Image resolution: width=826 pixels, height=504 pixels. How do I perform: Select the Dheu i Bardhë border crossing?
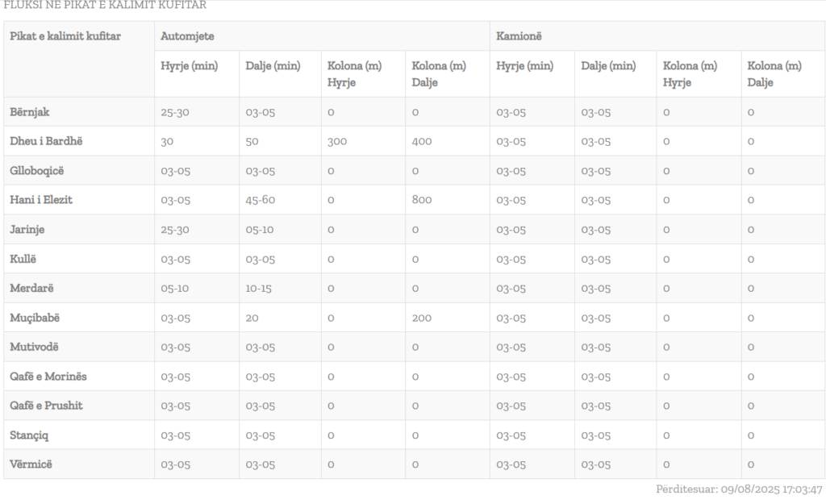[x=46, y=141]
